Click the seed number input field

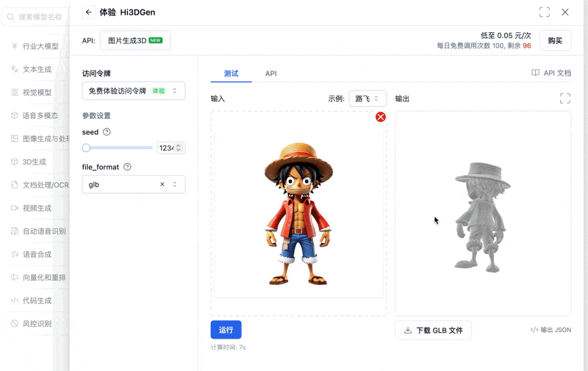[171, 148]
